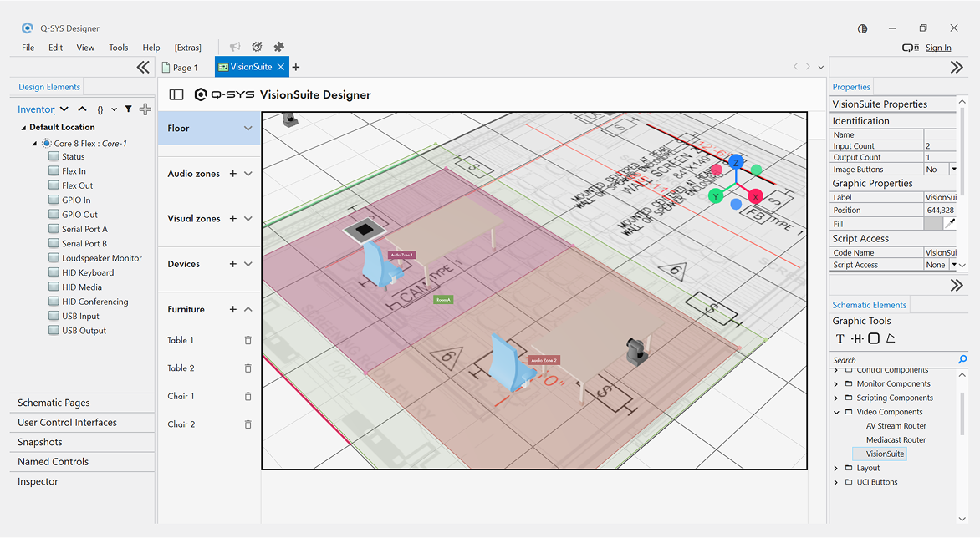Check the GPIO In inventory checkbox
The width and height of the screenshot is (980, 538).
[54, 200]
